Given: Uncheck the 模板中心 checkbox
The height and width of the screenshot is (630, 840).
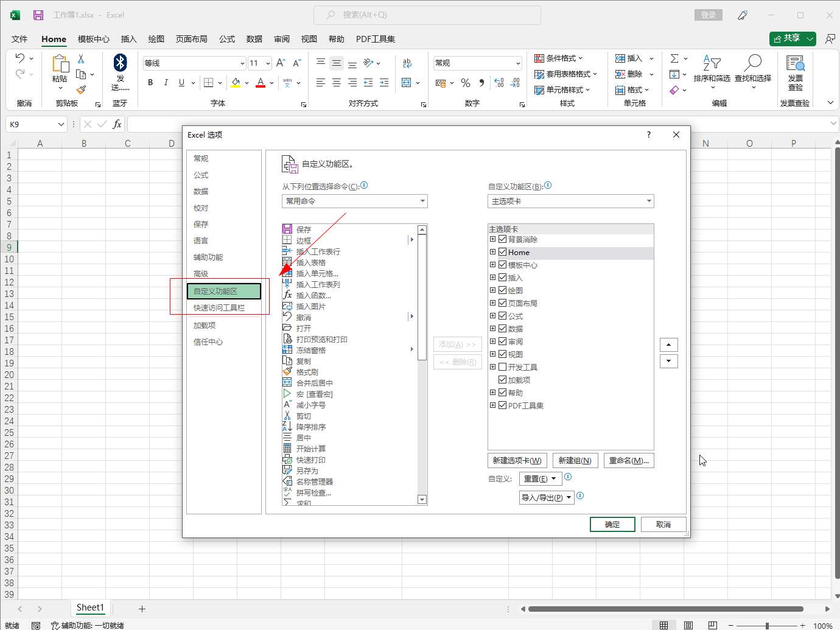Looking at the screenshot, I should pyautogui.click(x=503, y=265).
